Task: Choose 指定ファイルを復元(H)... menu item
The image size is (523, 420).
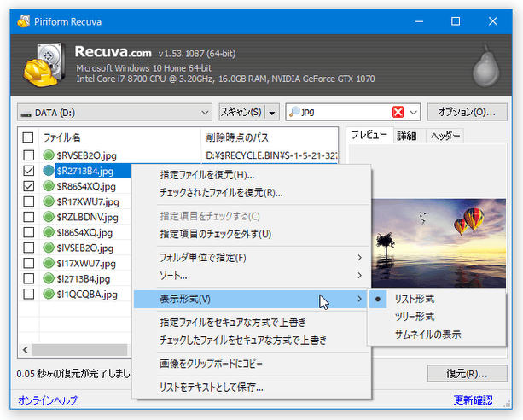Action: click(253, 175)
